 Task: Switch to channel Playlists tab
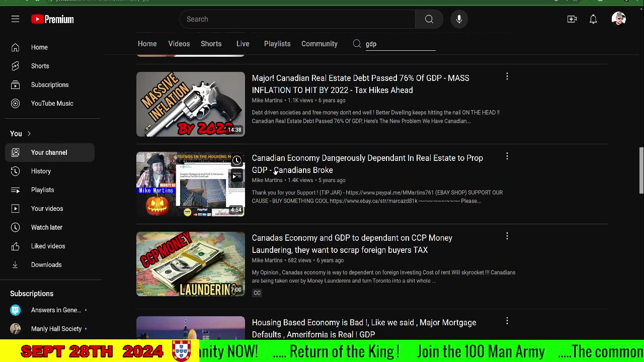277,44
